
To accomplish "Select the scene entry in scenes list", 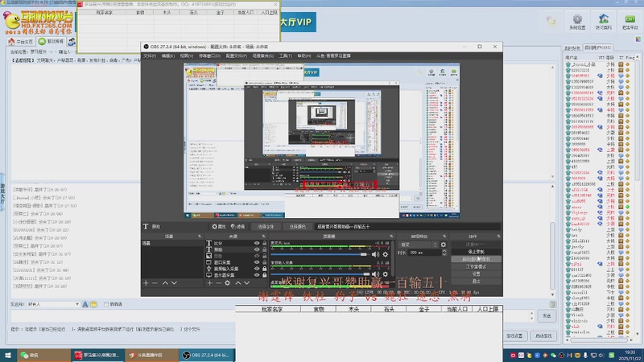I will click(x=172, y=244).
